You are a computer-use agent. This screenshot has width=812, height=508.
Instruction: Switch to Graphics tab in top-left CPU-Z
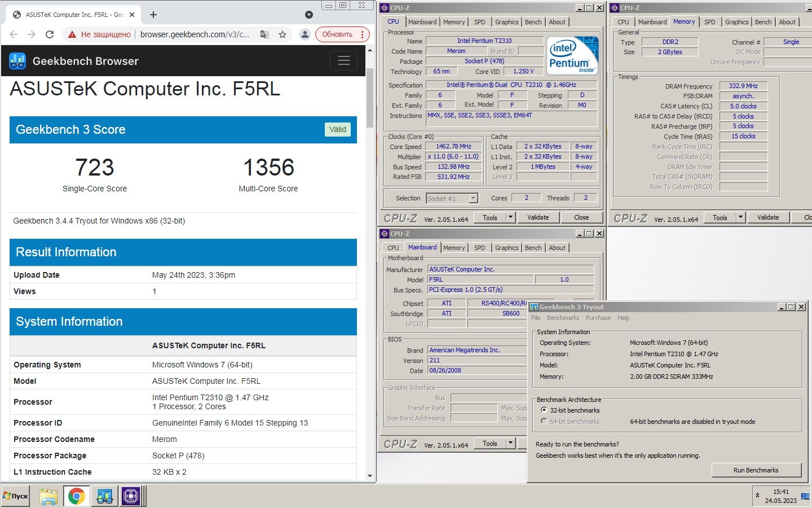coord(507,22)
